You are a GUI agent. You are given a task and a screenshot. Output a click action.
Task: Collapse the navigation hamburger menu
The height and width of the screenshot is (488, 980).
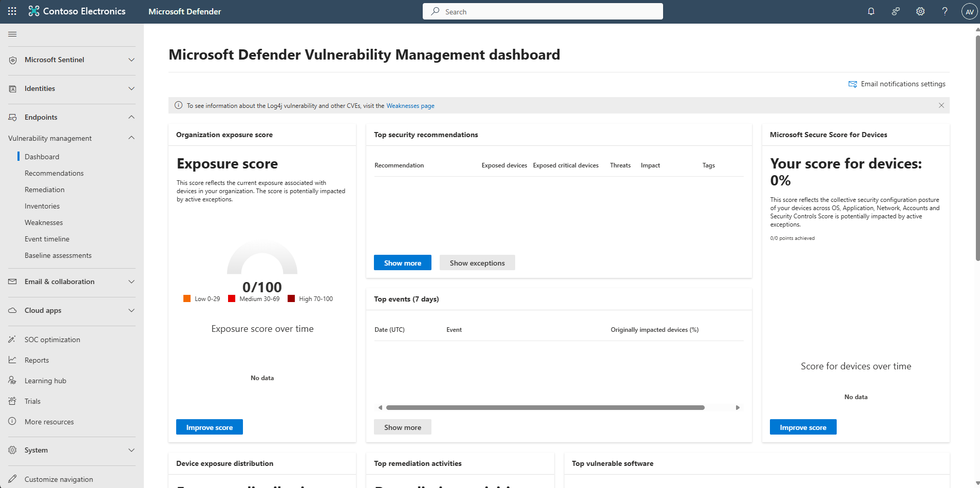pyautogui.click(x=13, y=34)
